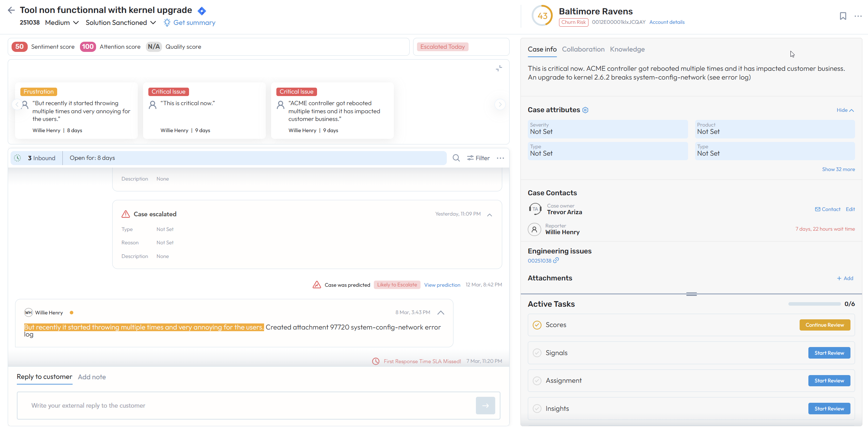Open the View prediction link
Viewport: 868px width, 428px height.
pyautogui.click(x=442, y=285)
